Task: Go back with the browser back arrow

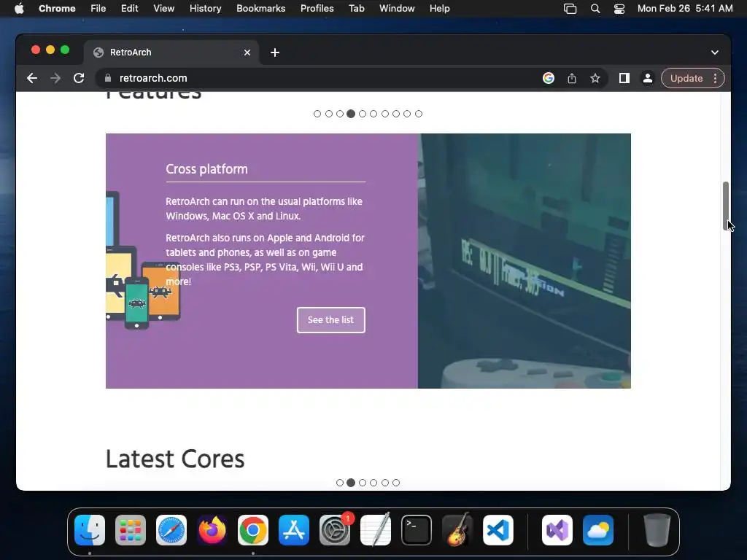Action: (32, 78)
